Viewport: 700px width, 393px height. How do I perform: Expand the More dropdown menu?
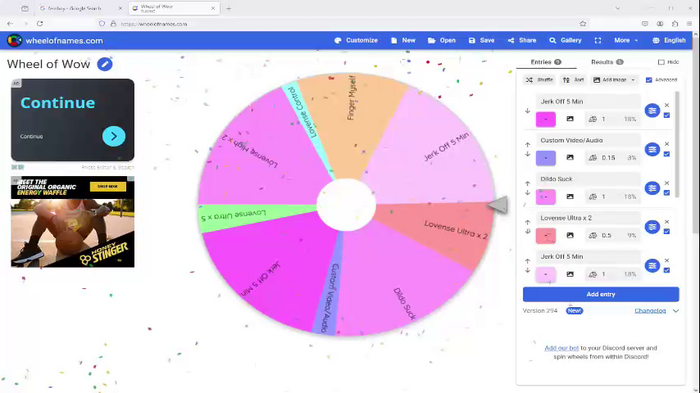626,40
